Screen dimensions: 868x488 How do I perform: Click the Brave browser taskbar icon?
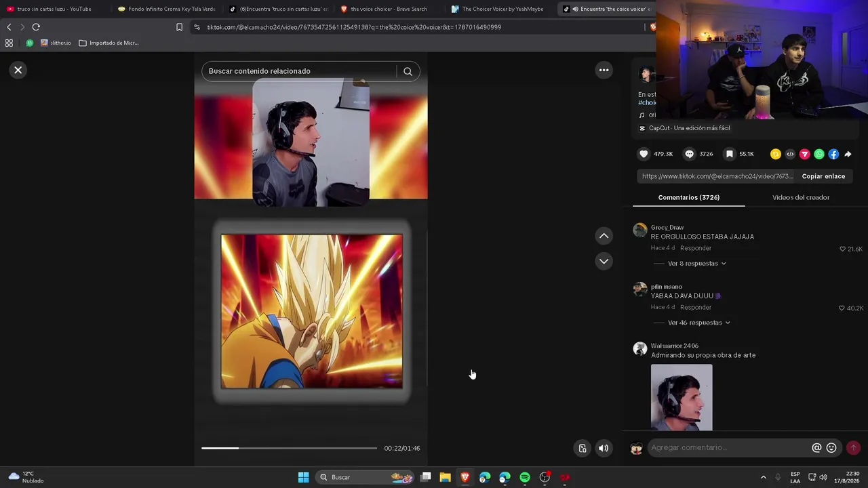point(465,477)
